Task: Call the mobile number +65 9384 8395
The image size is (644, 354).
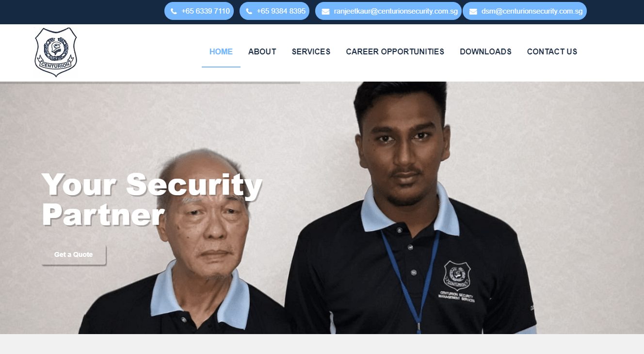Action: point(274,11)
